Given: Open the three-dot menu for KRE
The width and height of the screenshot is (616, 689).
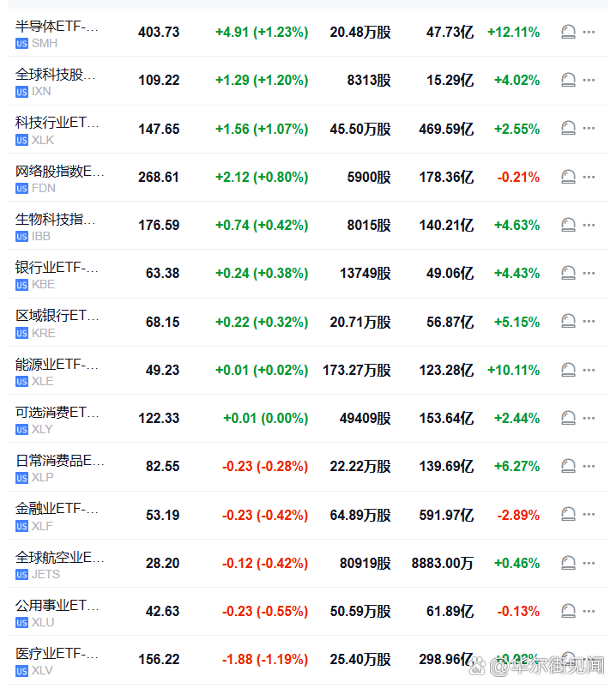Looking at the screenshot, I should tap(589, 322).
